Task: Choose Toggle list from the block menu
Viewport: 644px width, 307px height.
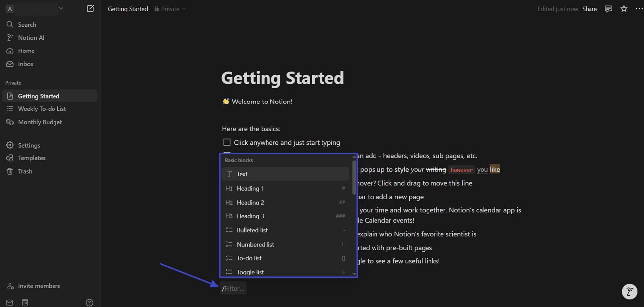Action: [285, 272]
